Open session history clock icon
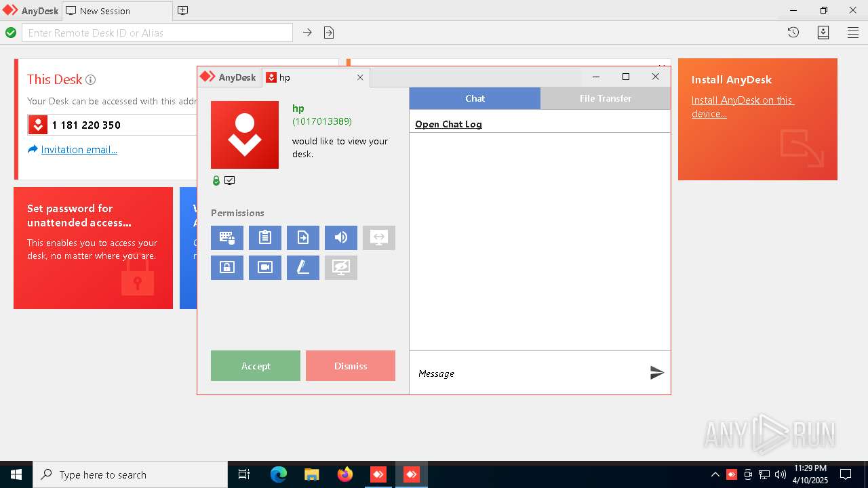This screenshot has height=488, width=868. coord(793,33)
